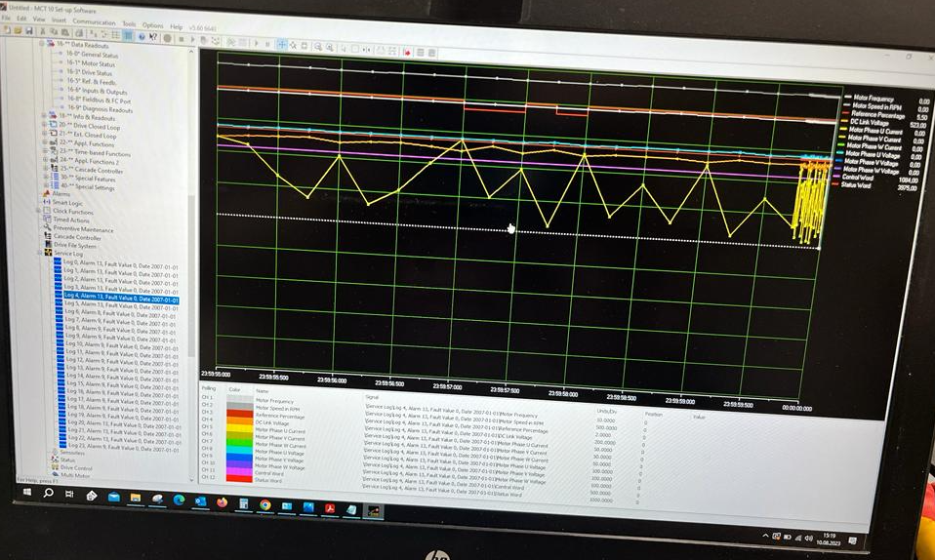
Task: Expand the 24-** Appl. Functions 2 node
Action: point(46,159)
